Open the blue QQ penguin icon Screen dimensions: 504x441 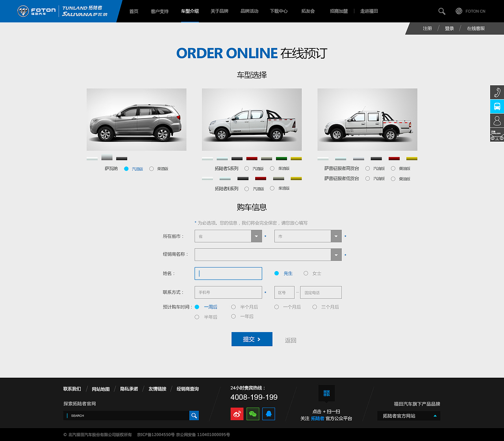(x=269, y=414)
